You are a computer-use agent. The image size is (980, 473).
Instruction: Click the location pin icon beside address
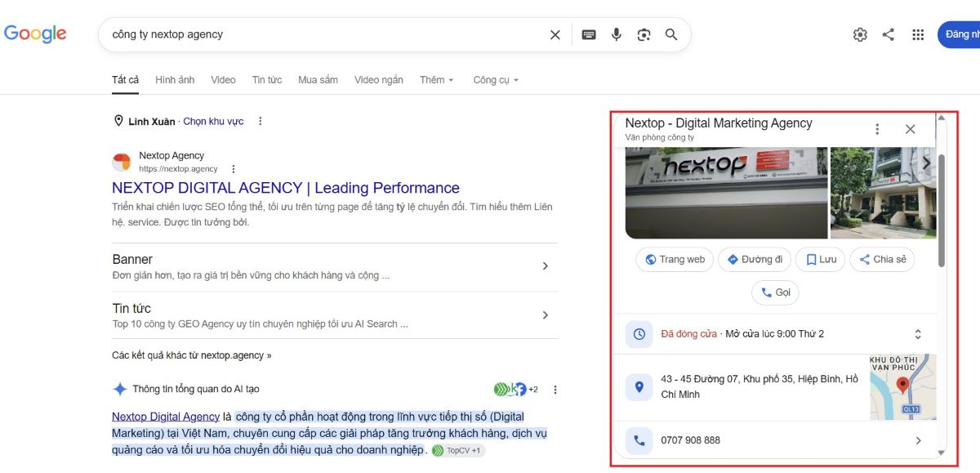pos(639,387)
